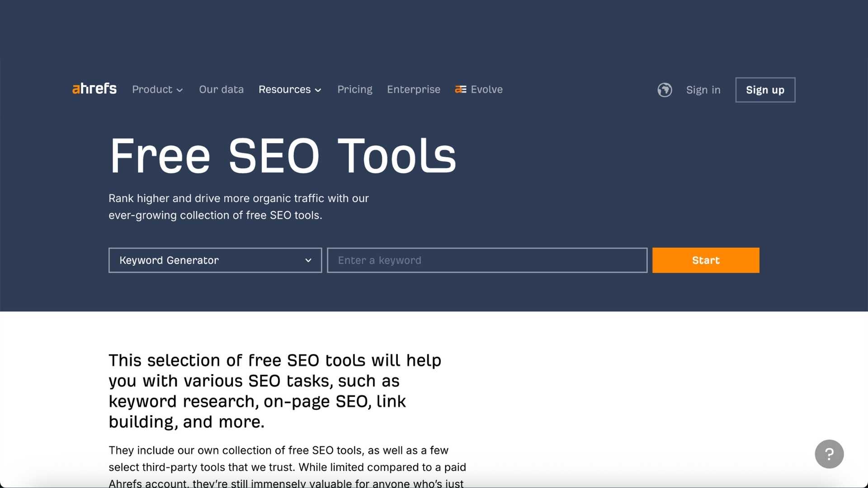This screenshot has height=488, width=868.
Task: Click the orange æ icon beside Evolve
Action: [x=460, y=89]
